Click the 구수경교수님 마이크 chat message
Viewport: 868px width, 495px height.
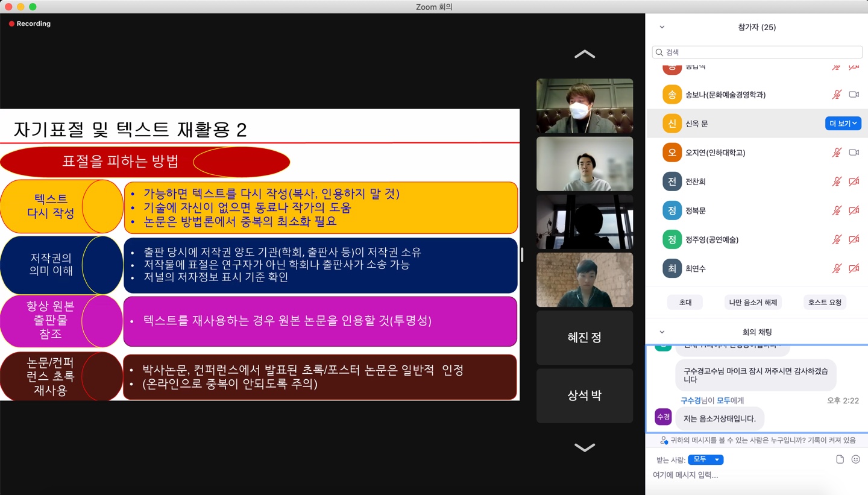pos(756,376)
